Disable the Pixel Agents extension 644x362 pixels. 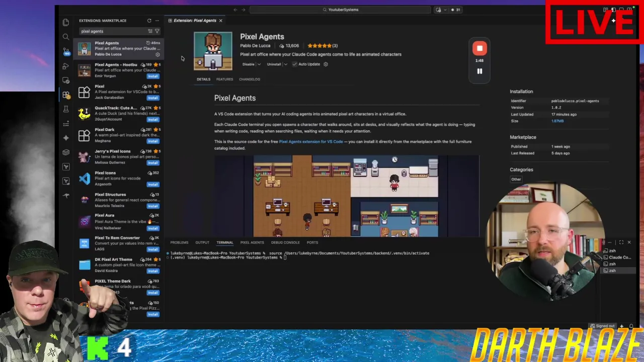pos(249,64)
